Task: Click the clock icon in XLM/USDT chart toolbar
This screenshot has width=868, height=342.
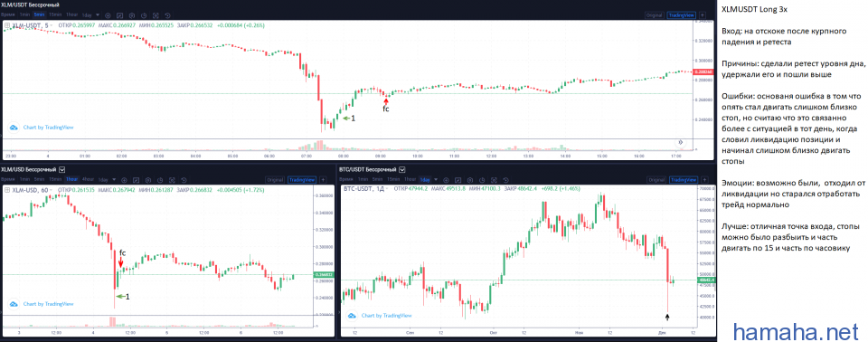Action: point(144,15)
